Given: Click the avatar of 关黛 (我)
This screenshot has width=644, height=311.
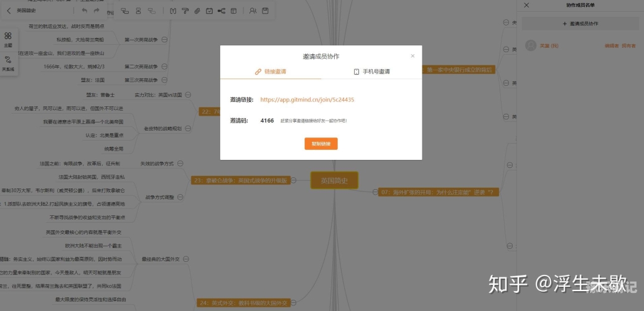Looking at the screenshot, I should (531, 45).
